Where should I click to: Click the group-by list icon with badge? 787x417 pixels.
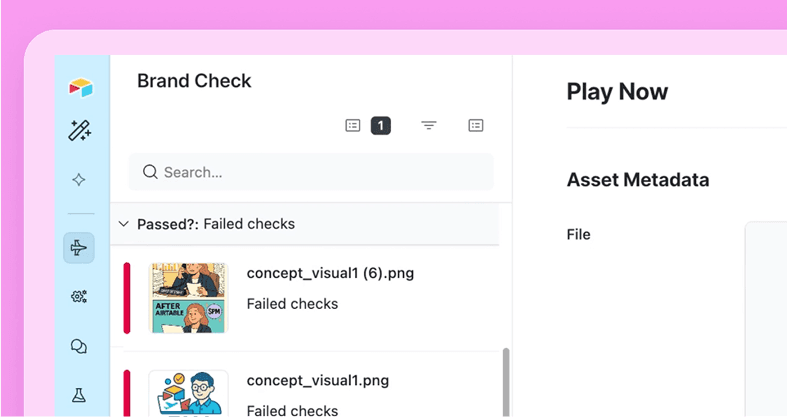tap(353, 126)
